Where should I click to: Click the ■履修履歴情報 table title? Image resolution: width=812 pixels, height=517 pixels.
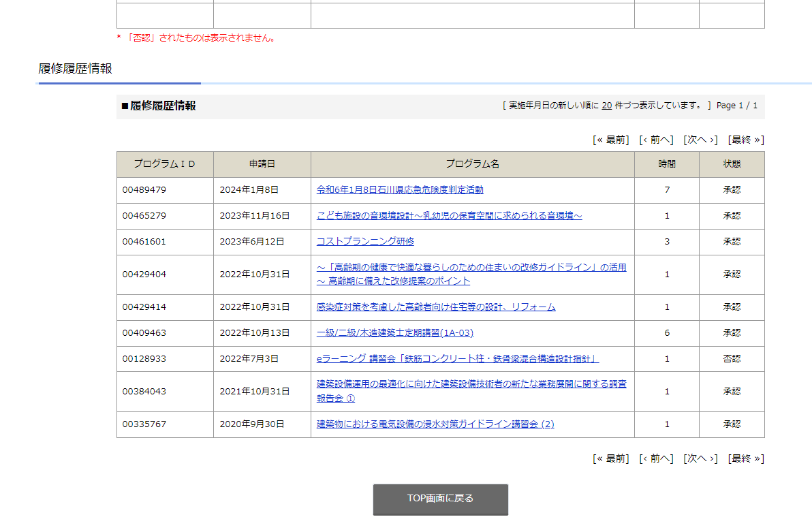(x=159, y=106)
